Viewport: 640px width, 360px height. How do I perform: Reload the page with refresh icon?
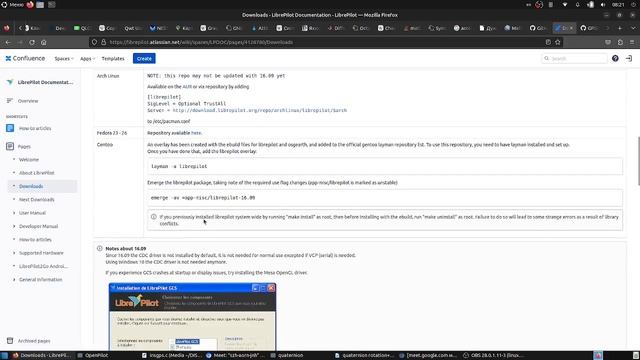pos(32,42)
